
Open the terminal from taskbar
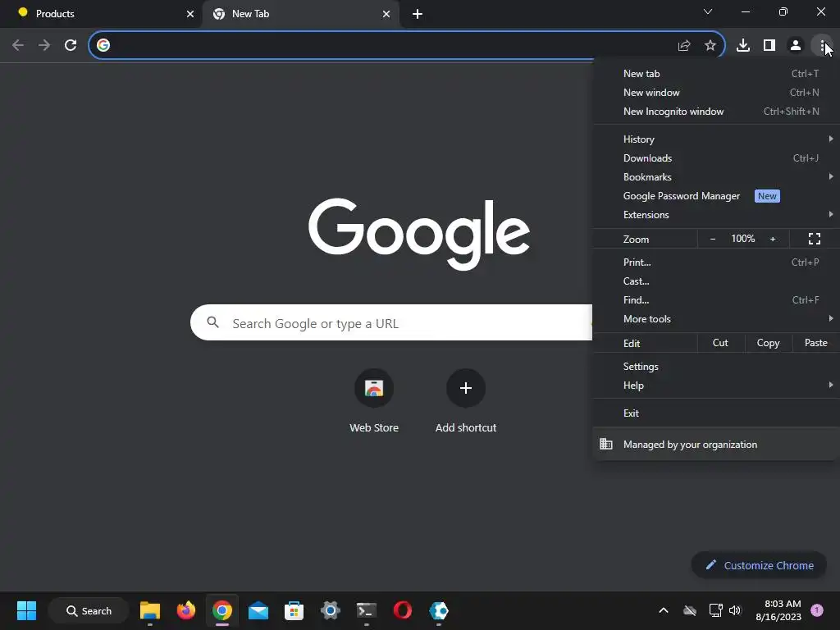coord(367,610)
